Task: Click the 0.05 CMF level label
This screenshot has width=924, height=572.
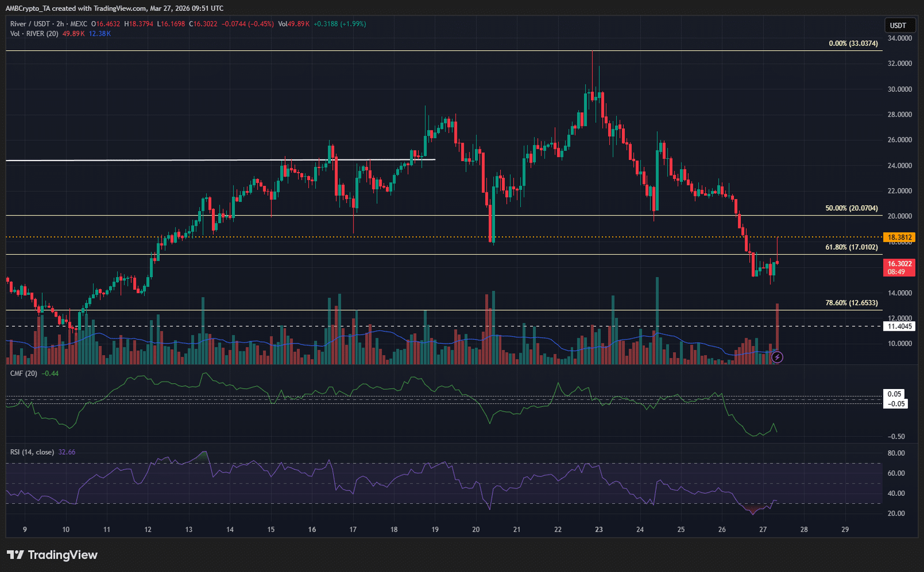Action: point(895,394)
